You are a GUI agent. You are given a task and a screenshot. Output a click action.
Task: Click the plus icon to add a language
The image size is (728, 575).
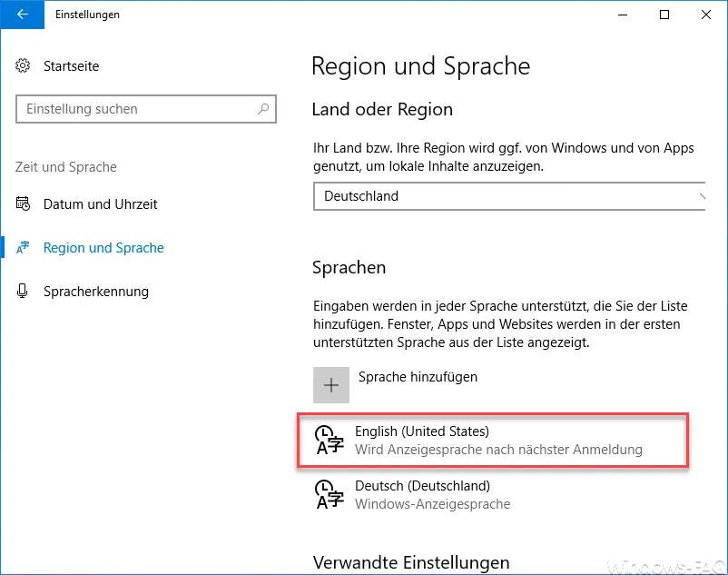(331, 385)
